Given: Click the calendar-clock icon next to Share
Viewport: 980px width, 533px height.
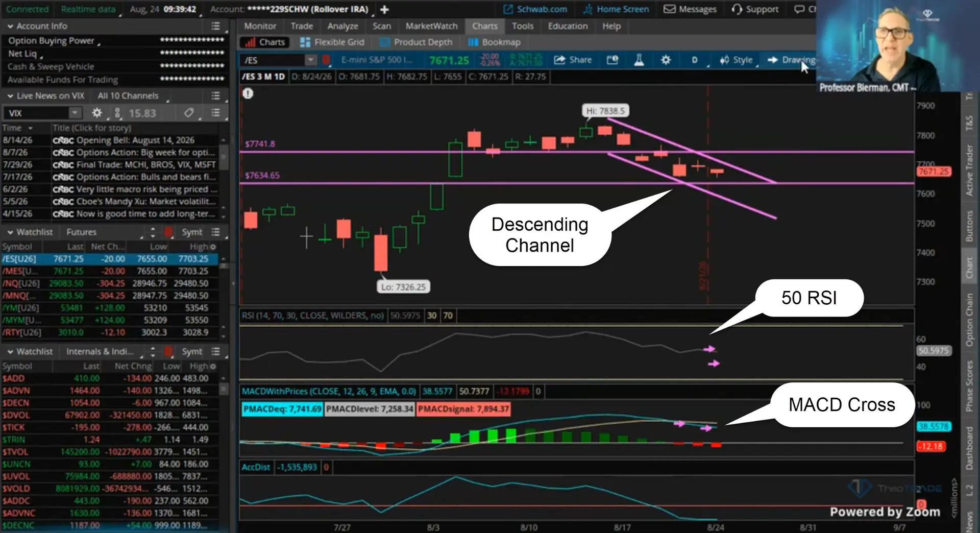Looking at the screenshot, I should pos(612,60).
